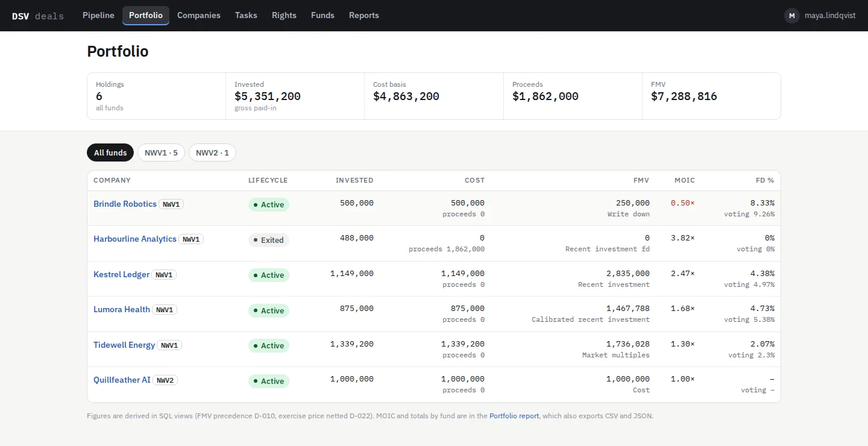
Task: Click the proceeds 1,862,000 text
Action: pyautogui.click(x=447, y=249)
